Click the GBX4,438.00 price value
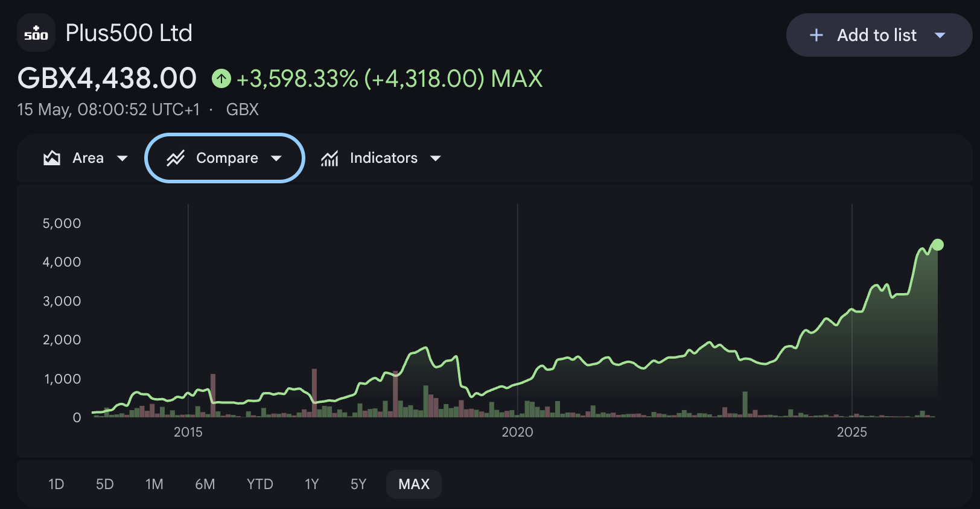This screenshot has height=509, width=980. 107,78
